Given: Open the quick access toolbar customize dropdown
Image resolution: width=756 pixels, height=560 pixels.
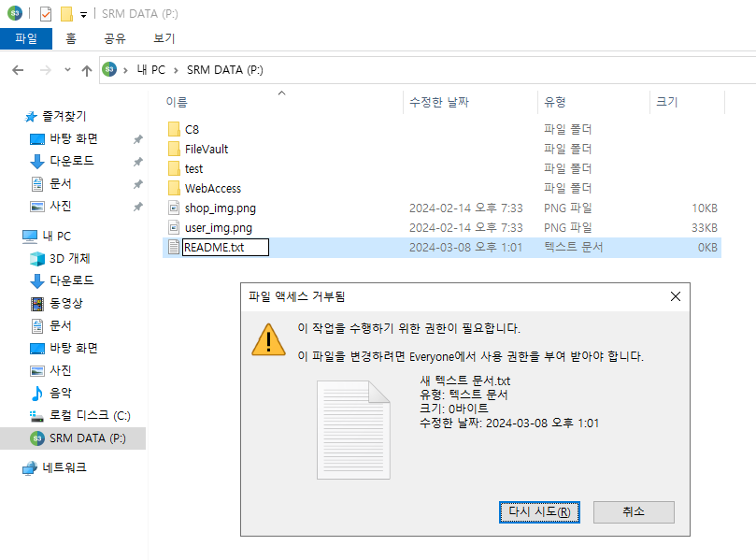Looking at the screenshot, I should [x=83, y=14].
